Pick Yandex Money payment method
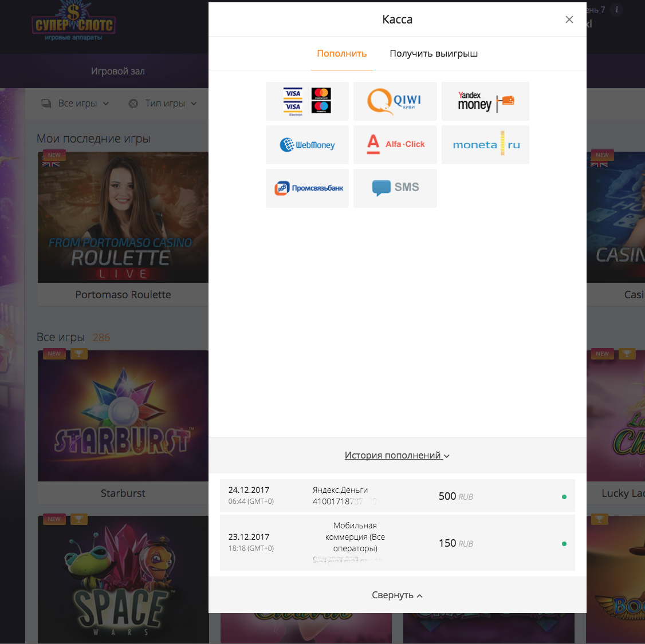This screenshot has height=644, width=645. coord(485,101)
